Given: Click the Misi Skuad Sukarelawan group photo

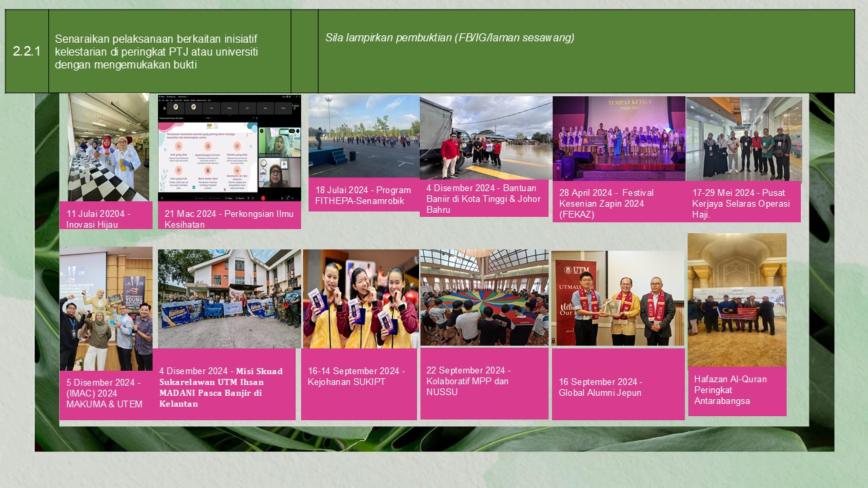Looking at the screenshot, I should [x=229, y=299].
